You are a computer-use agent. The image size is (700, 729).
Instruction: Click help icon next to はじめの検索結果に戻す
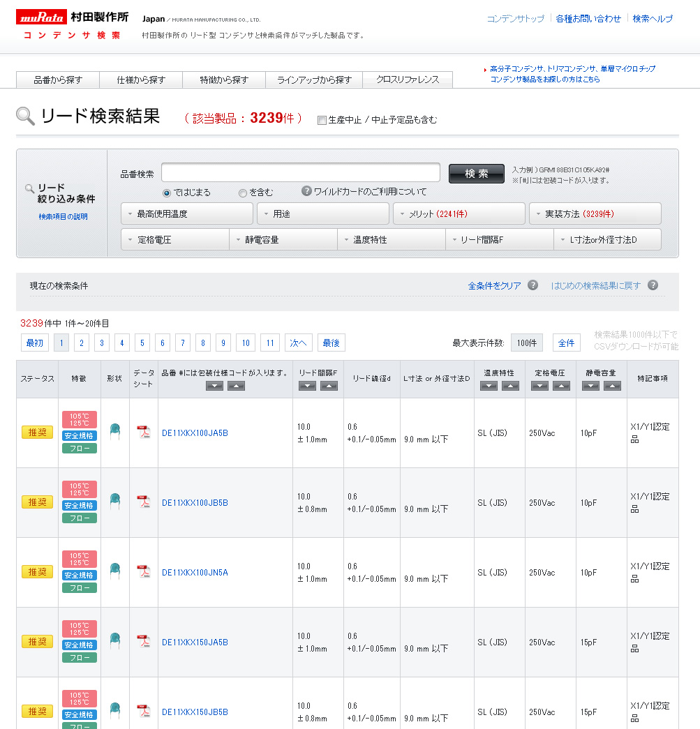[653, 285]
